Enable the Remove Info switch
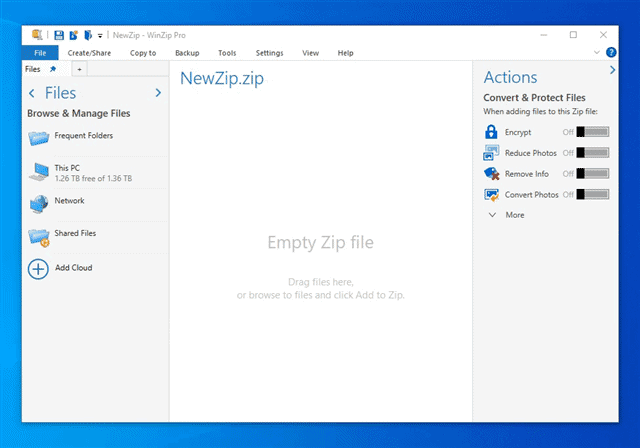The width and height of the screenshot is (640, 448). point(593,174)
